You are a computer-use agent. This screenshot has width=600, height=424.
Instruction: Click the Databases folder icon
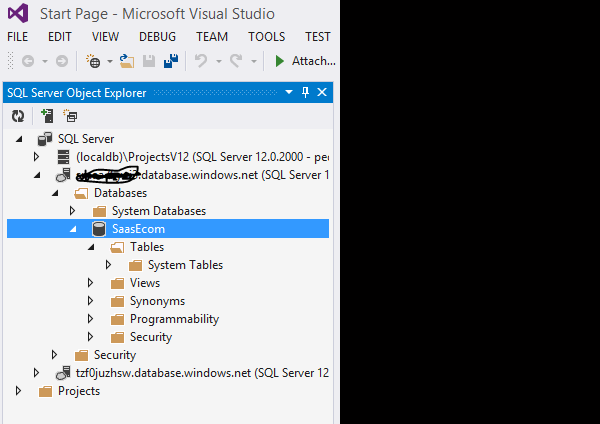pos(81,193)
